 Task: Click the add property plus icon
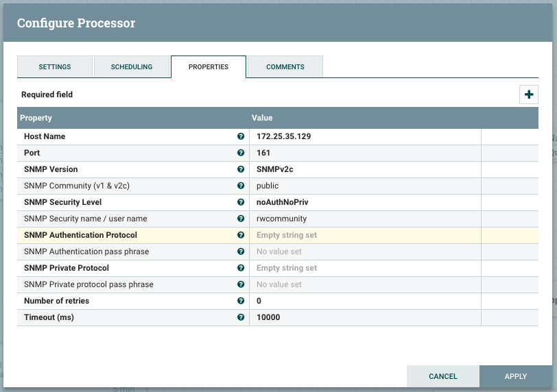528,95
